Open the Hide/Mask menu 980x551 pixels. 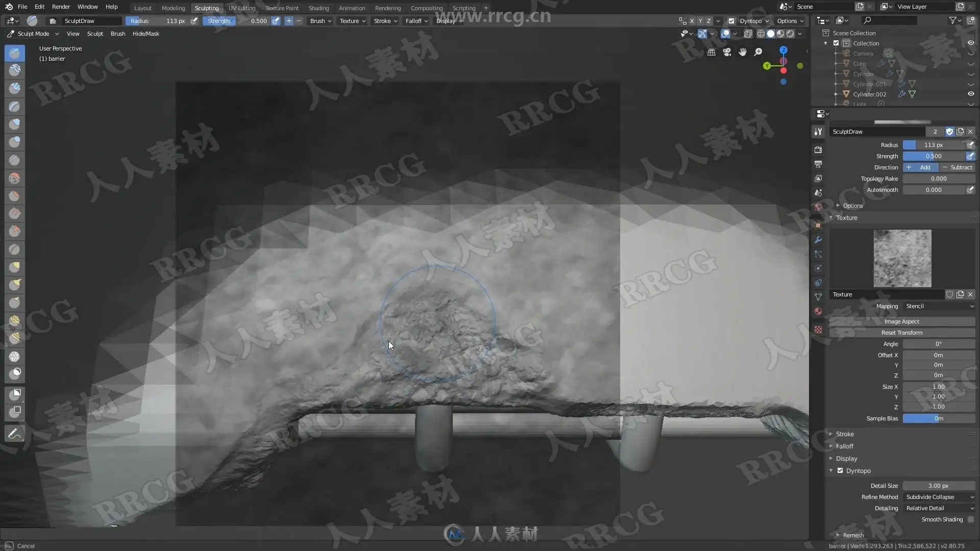coord(145,34)
